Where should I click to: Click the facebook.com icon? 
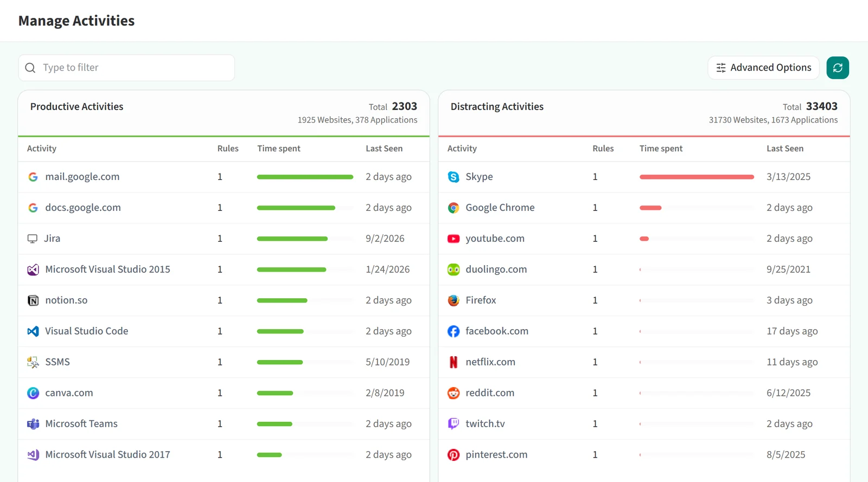click(x=454, y=331)
